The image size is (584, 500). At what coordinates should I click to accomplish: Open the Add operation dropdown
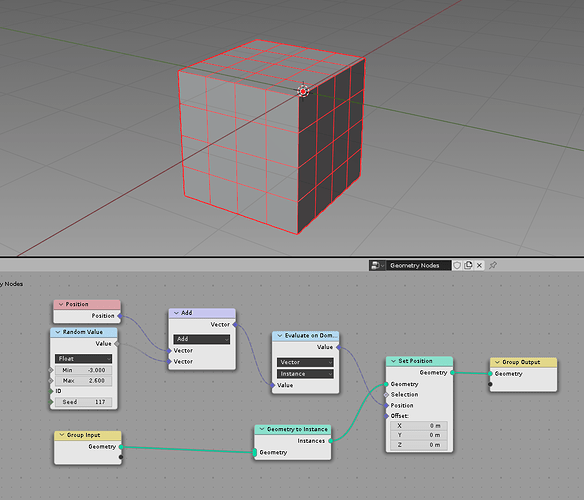coord(201,339)
